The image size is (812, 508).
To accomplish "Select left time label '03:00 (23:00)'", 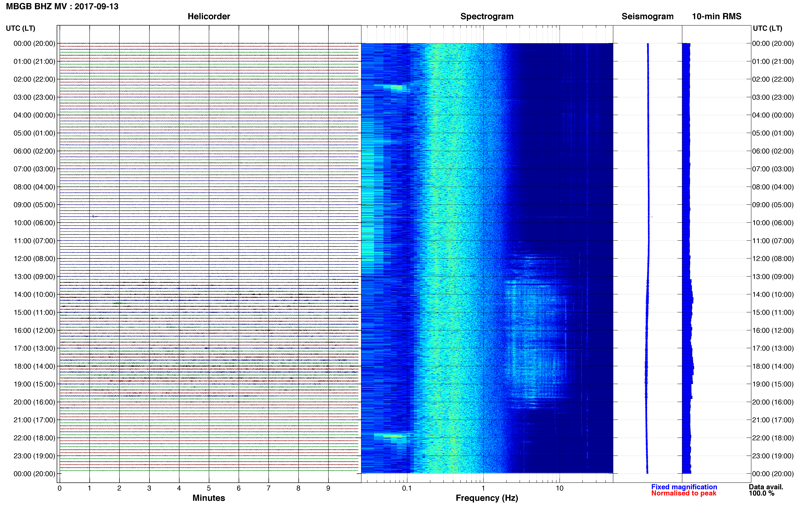I will coord(34,97).
